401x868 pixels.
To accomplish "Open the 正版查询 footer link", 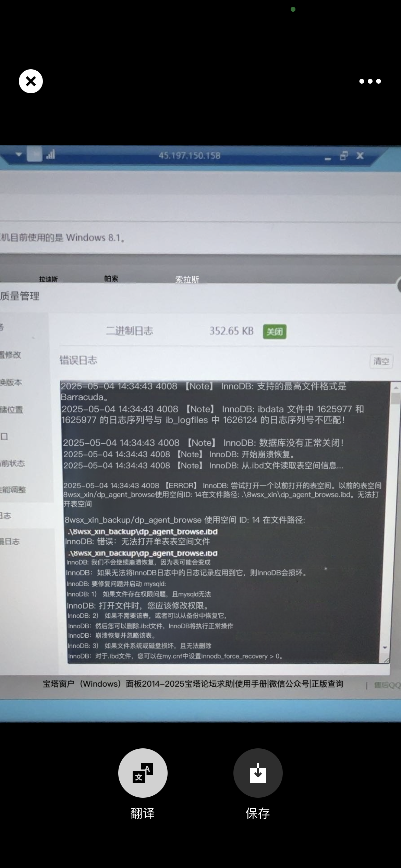I will click(x=327, y=684).
